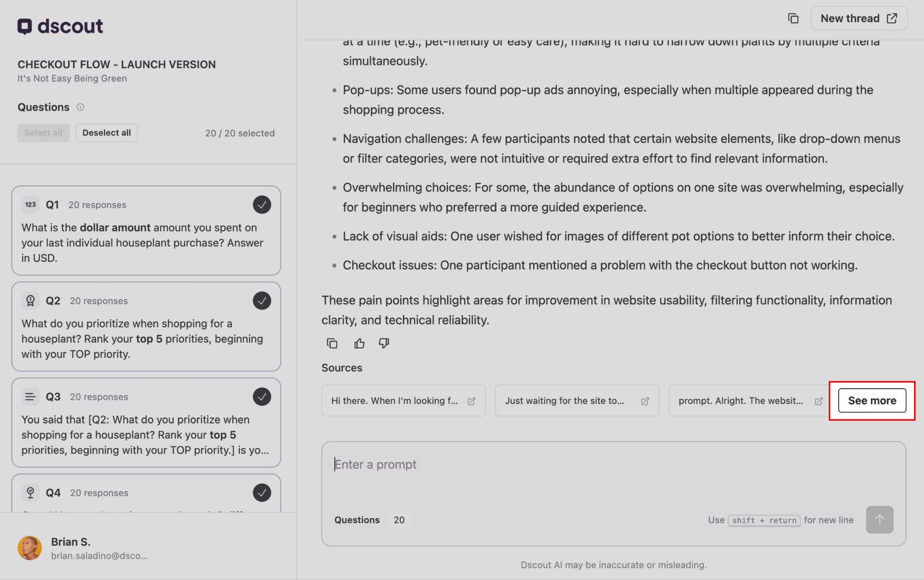Open the 'Just waiting for the site' source
Image resolution: width=924 pixels, height=580 pixels.
[x=577, y=400]
